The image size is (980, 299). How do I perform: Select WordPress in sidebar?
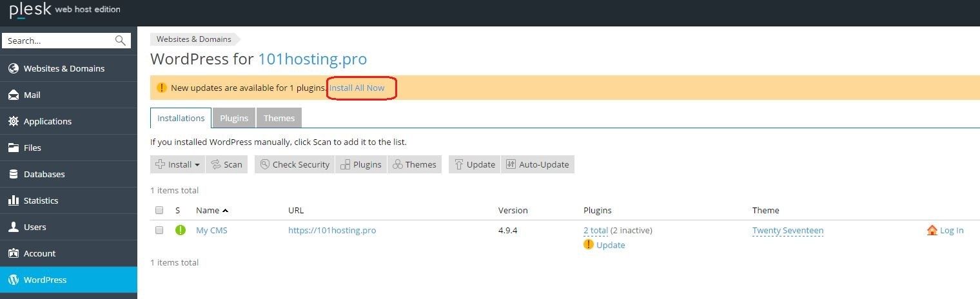[x=68, y=280]
